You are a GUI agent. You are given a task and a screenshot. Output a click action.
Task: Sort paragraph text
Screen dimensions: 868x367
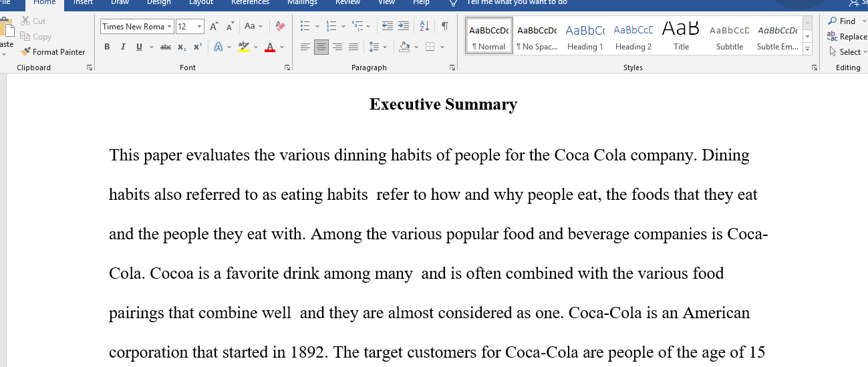pyautogui.click(x=424, y=26)
